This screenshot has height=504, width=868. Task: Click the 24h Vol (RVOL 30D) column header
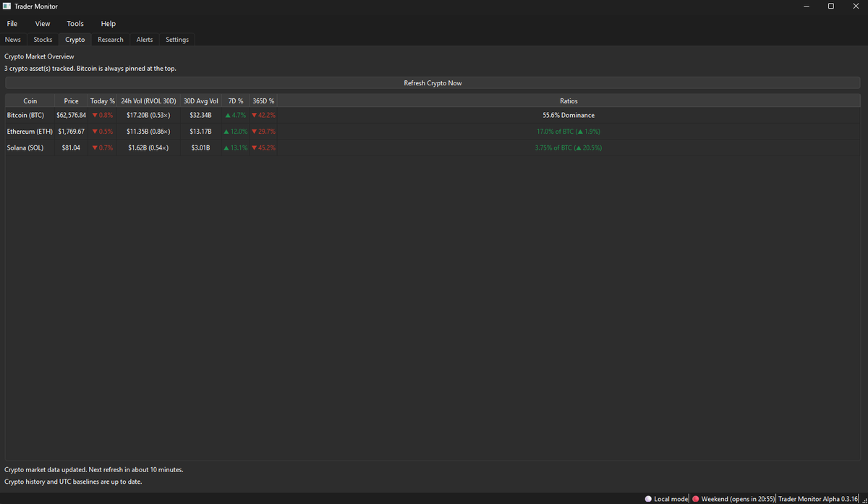(x=148, y=101)
